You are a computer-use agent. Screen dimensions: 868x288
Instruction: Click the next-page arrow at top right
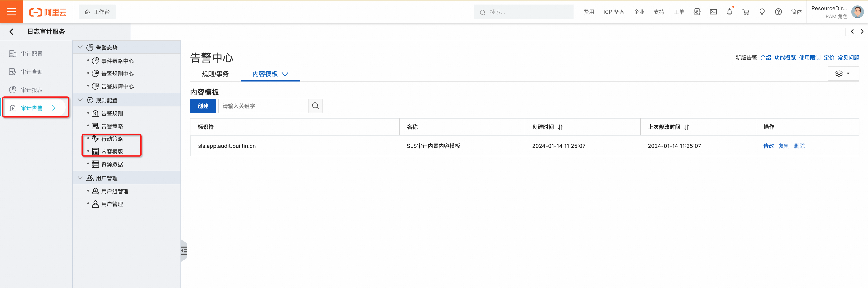point(862,31)
